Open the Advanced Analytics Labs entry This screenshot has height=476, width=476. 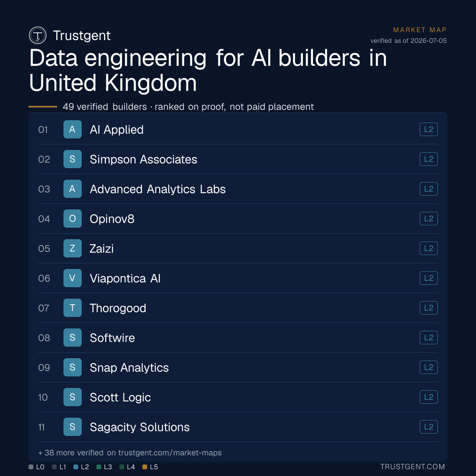tap(238, 189)
